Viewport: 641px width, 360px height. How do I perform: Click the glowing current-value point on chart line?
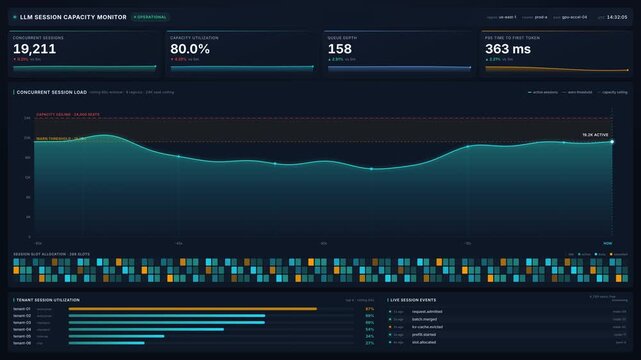click(x=612, y=142)
